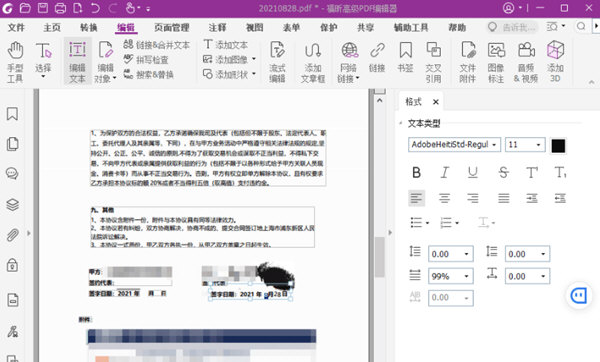Image resolution: width=600 pixels, height=362 pixels.
Task: Click Add 3D tool (添加3D)
Action: pos(555,62)
